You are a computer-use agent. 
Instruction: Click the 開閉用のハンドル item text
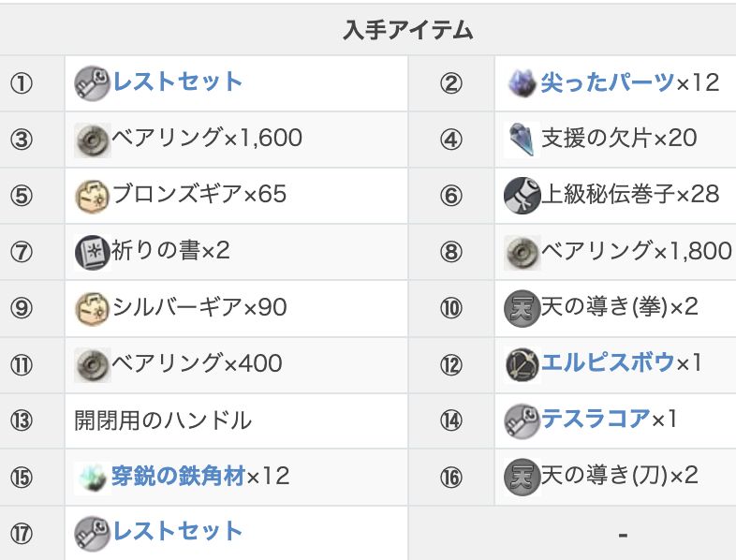[163, 420]
